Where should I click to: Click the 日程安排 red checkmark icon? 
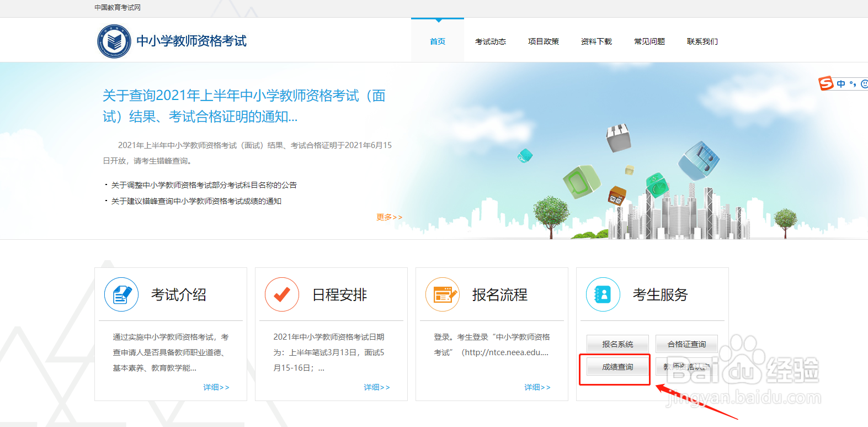pos(282,294)
